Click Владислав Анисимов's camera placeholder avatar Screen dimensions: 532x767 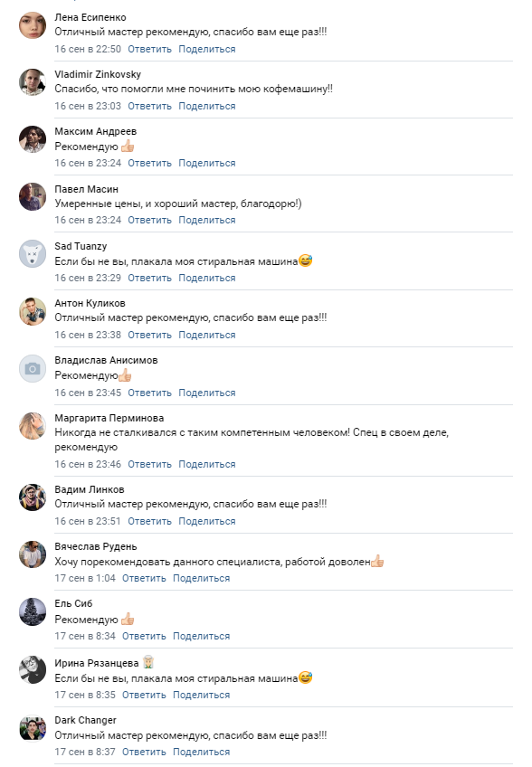[x=33, y=368]
